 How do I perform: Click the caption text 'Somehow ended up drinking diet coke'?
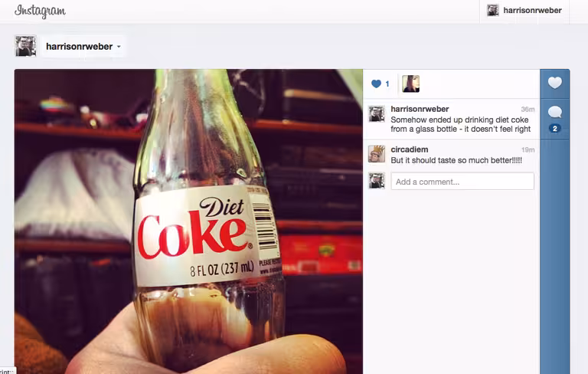459,120
